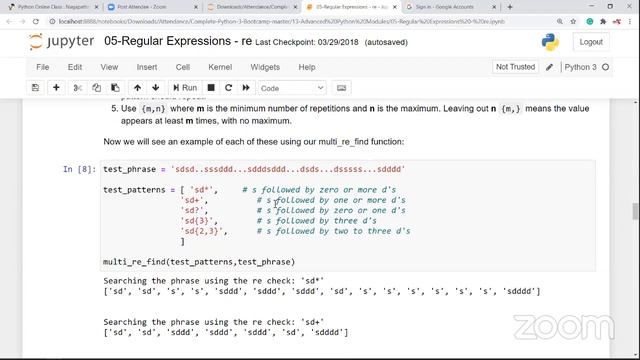Move selected cell down arrow

point(156,88)
